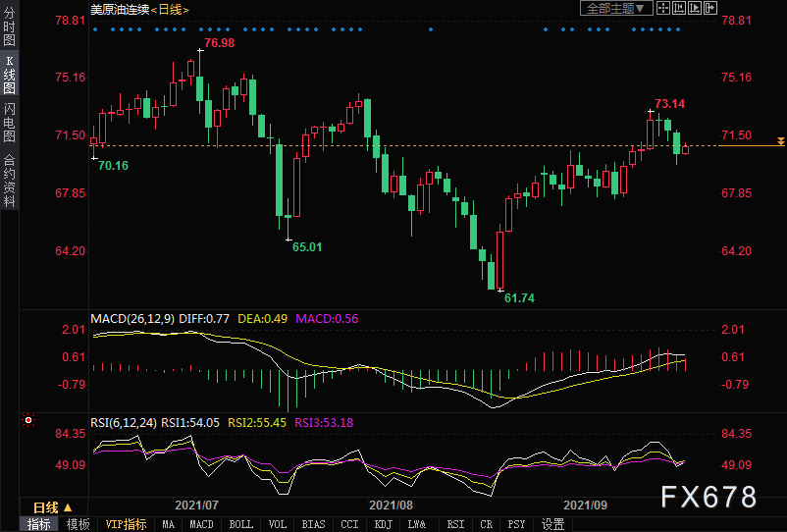Apply the BOLL indicator
The height and width of the screenshot is (532, 787).
pos(241,524)
